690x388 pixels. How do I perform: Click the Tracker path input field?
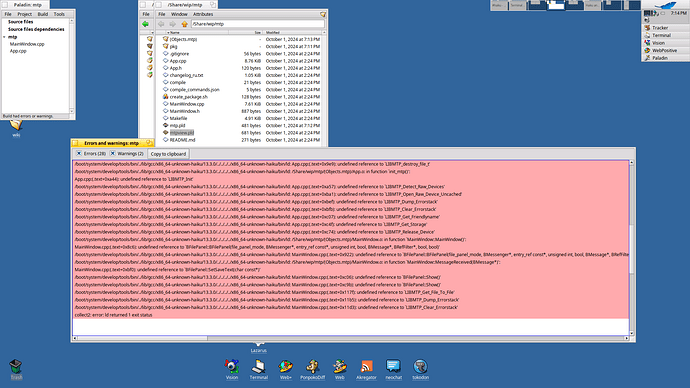click(257, 24)
